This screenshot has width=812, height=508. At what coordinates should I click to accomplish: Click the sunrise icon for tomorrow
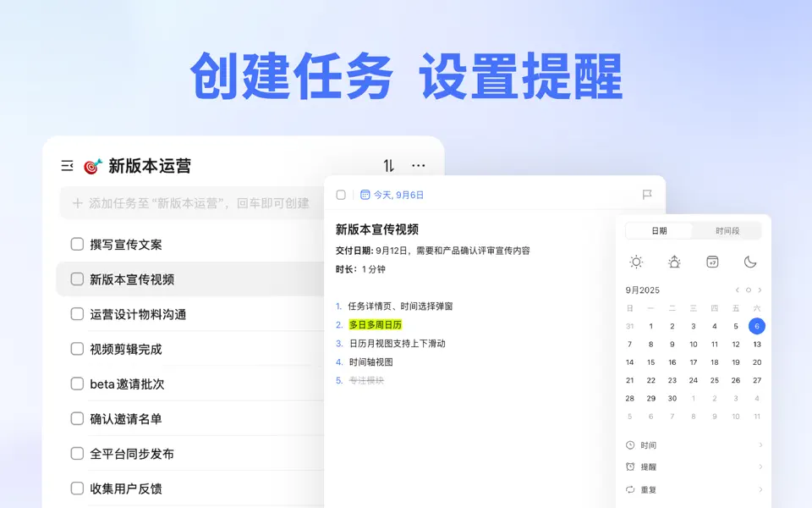(x=673, y=262)
